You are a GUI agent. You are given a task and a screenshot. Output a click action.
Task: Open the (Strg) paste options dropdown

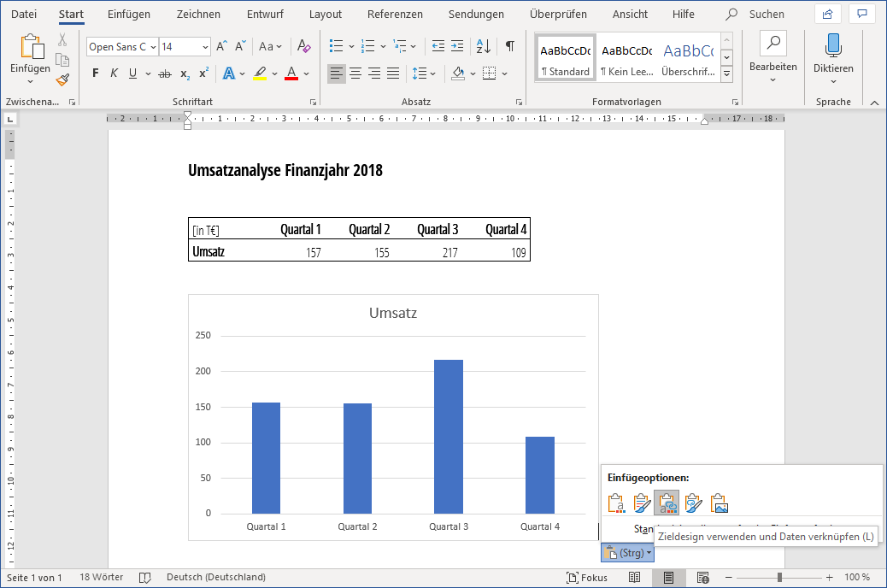pos(627,553)
